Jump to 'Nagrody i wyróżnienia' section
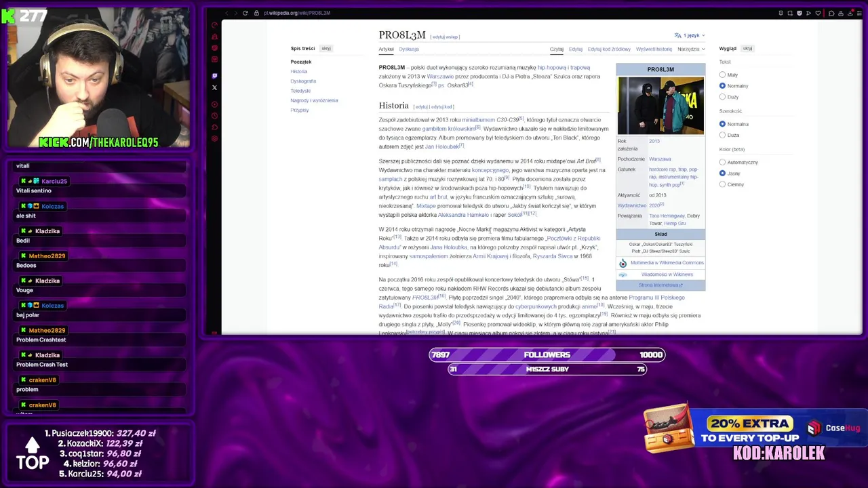The height and width of the screenshot is (488, 868). tap(314, 100)
